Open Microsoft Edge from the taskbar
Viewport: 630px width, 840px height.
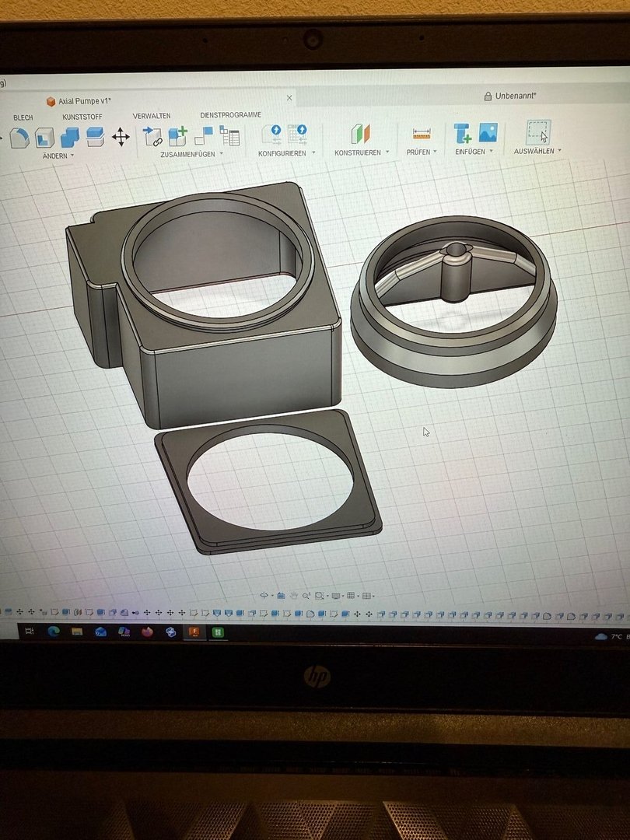(54, 632)
